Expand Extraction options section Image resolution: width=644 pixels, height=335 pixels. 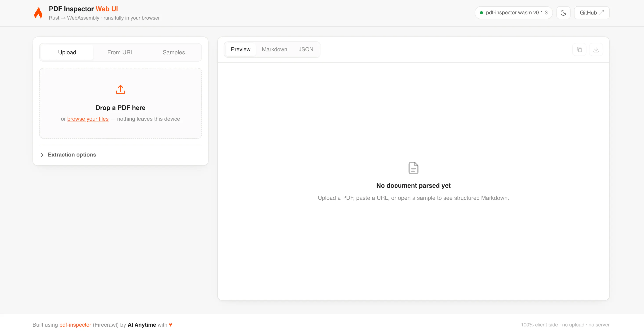pyautogui.click(x=121, y=155)
